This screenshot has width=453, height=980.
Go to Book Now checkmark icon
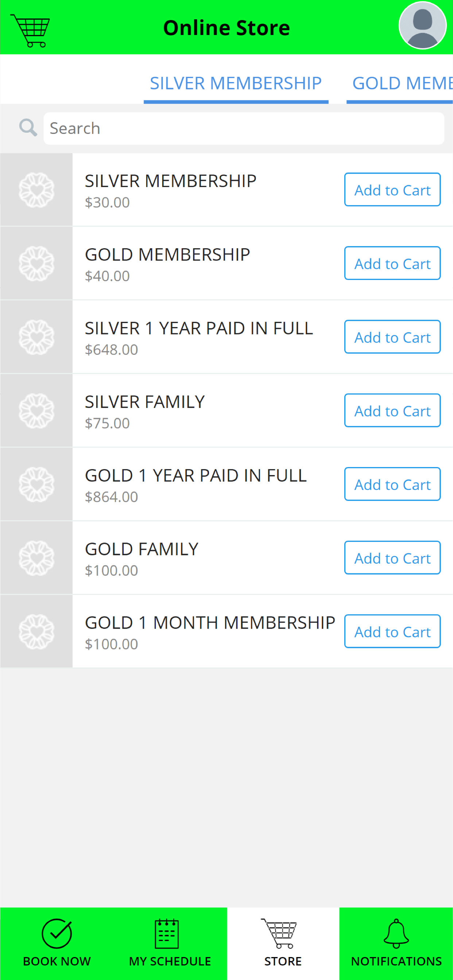tap(57, 934)
